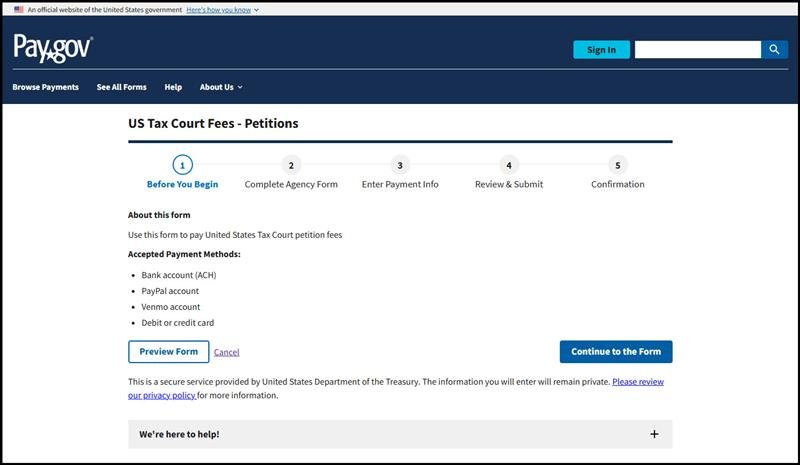Open the About Us dropdown menu
800x465 pixels.
coord(220,87)
